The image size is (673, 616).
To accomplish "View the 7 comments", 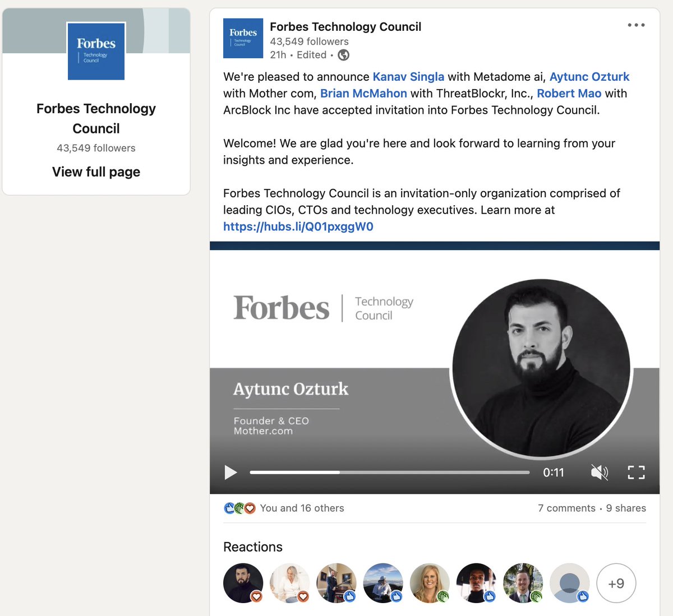I will tap(566, 508).
